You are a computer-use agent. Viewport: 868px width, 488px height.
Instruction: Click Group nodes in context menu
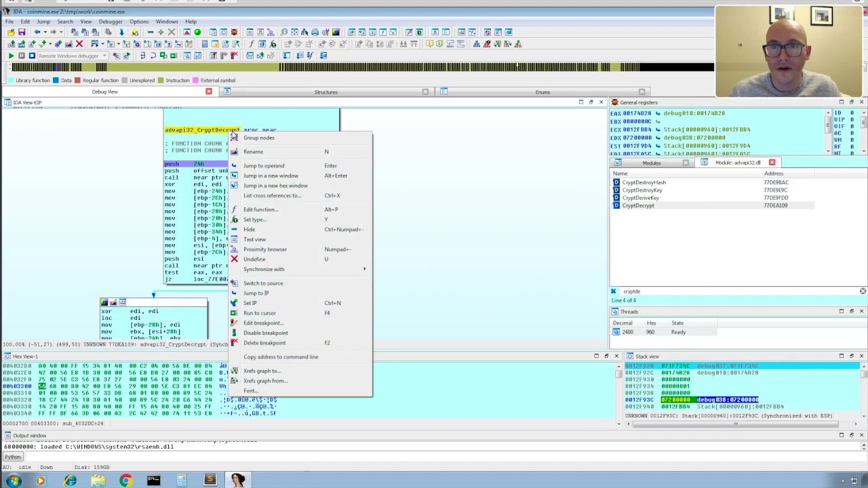pyautogui.click(x=300, y=138)
